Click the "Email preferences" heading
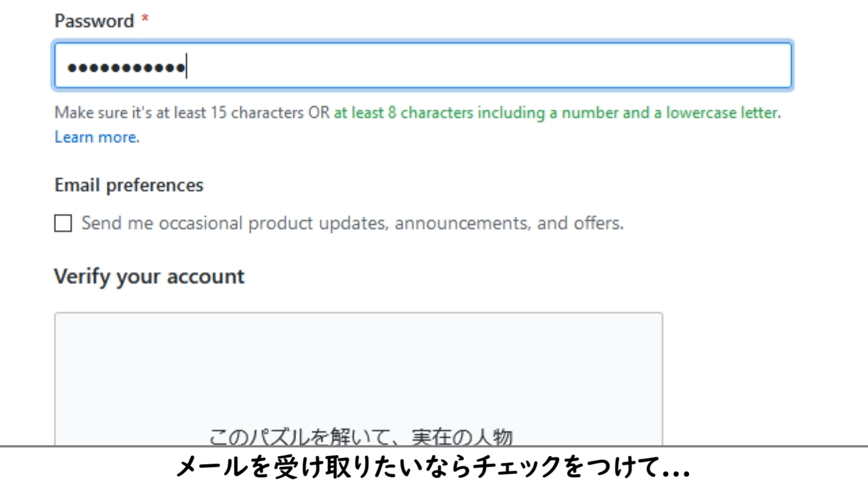The width and height of the screenshot is (868, 488). pyautogui.click(x=129, y=185)
